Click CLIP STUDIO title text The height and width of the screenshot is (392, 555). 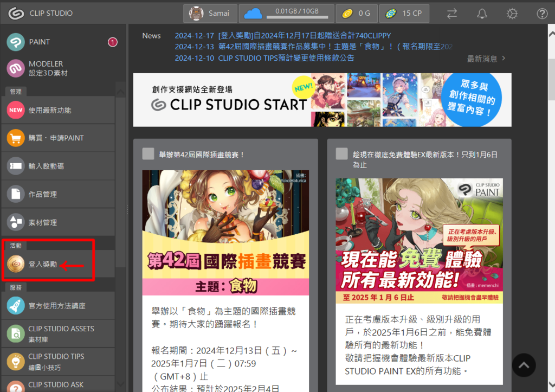coord(51,13)
